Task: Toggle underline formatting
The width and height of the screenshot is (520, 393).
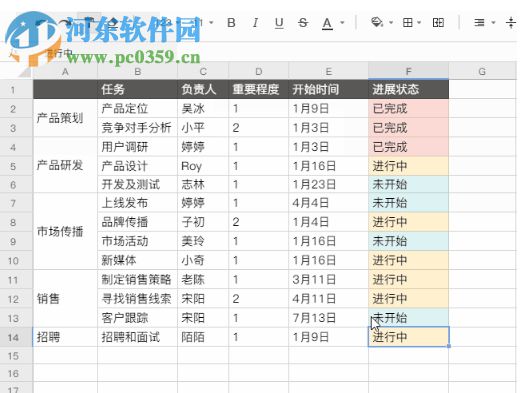Action: [279, 23]
